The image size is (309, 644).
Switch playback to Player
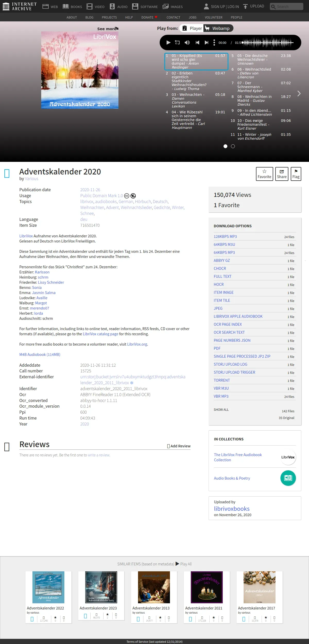(192, 28)
